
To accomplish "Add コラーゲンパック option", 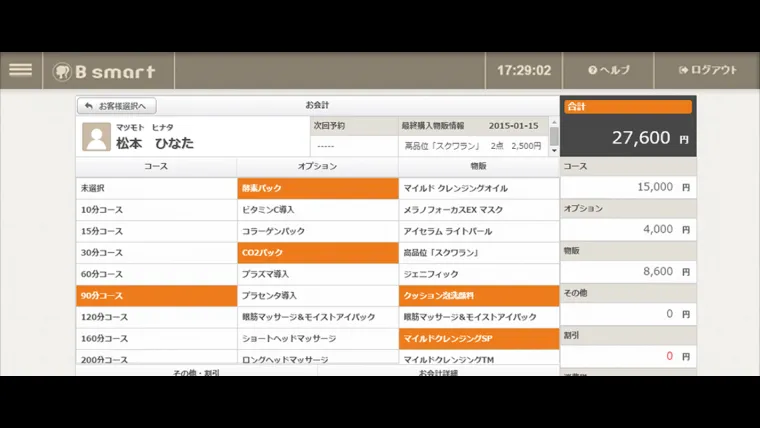I will point(318,231).
